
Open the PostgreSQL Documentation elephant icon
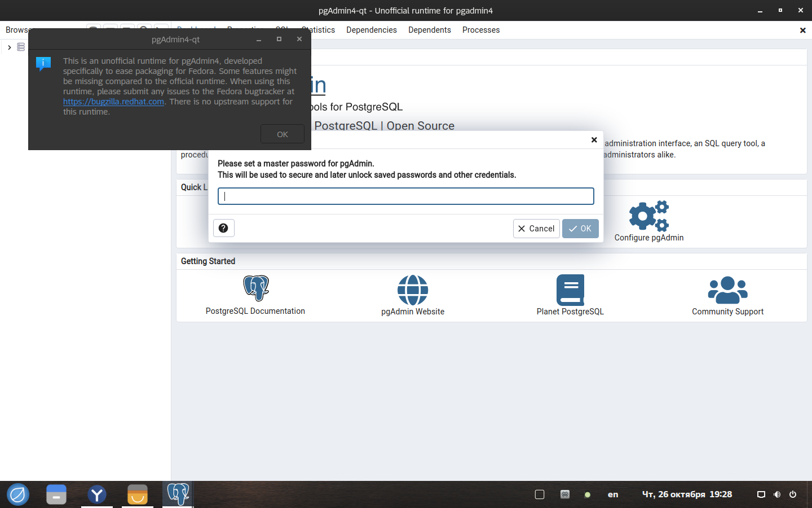[256, 288]
